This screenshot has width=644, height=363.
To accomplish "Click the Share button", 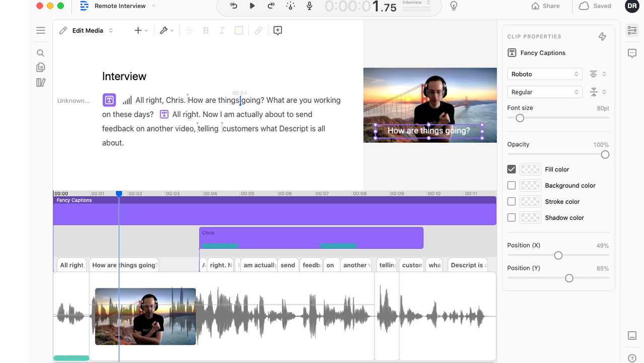I will [x=546, y=6].
